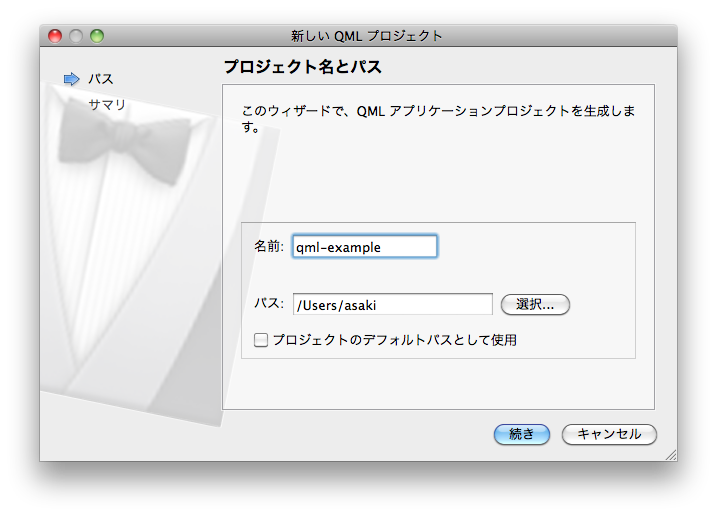Enable プロジェクトのデフォルトパスとして使用 checkbox
717x516 pixels.
click(261, 340)
